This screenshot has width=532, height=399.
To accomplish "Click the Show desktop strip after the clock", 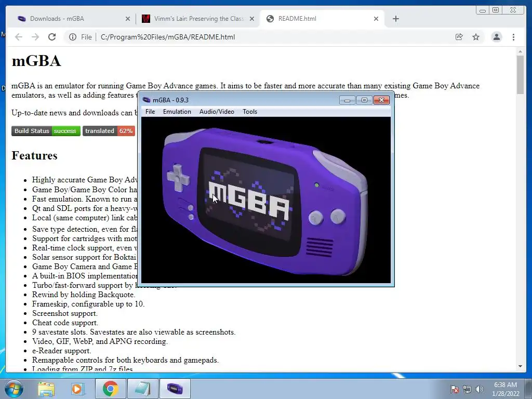I will 528,389.
